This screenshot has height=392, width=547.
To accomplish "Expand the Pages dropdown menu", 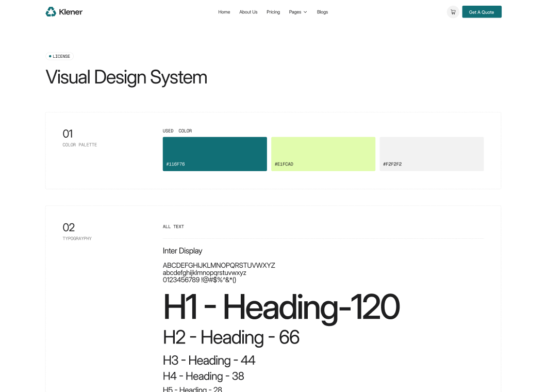I will pyautogui.click(x=298, y=12).
